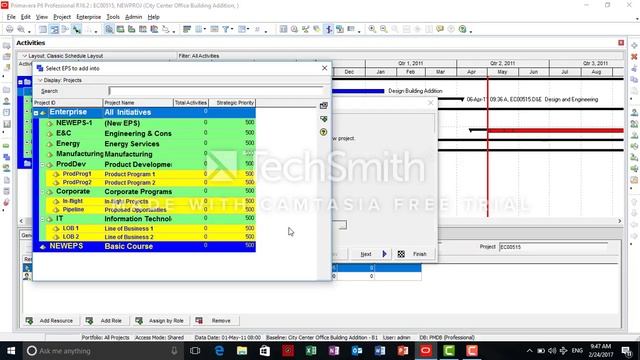
Task: Open Layout: Classic Schedule Layout options
Action: pyautogui.click(x=63, y=56)
